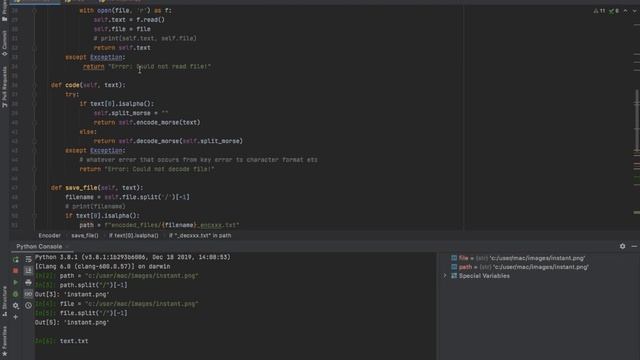Click console output Out[5]: 'instant.png'

coord(72,322)
